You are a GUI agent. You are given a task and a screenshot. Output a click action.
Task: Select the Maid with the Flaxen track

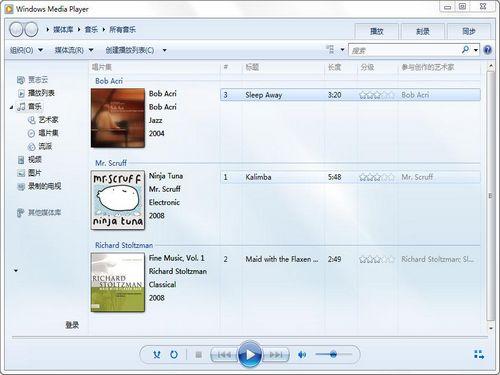350,259
